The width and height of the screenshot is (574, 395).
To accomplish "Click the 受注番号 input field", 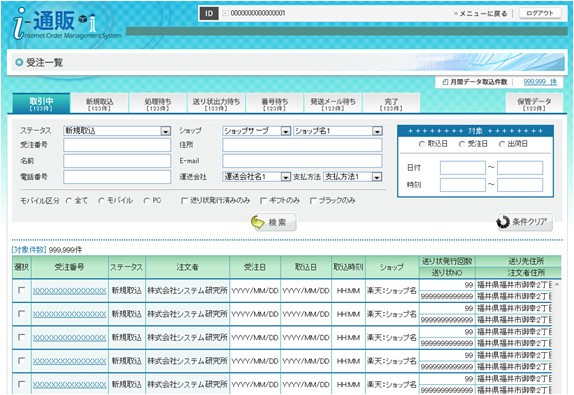I will click(117, 145).
